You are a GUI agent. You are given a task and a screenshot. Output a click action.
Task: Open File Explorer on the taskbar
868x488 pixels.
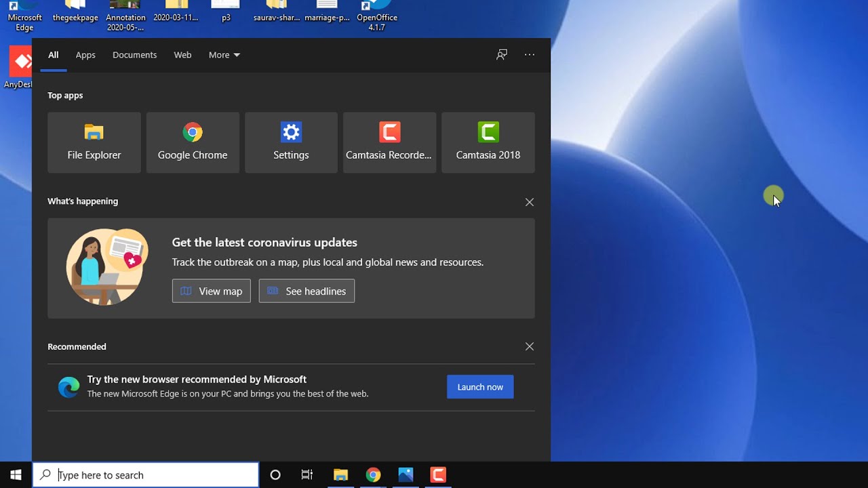pos(340,474)
